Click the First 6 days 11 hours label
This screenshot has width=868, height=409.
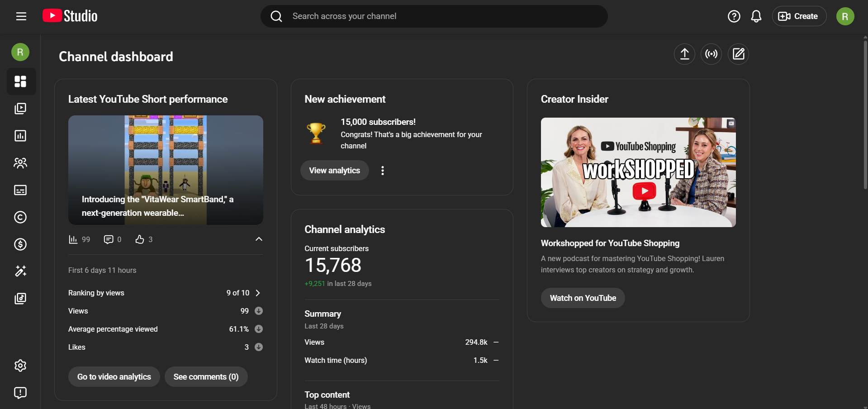tap(102, 271)
